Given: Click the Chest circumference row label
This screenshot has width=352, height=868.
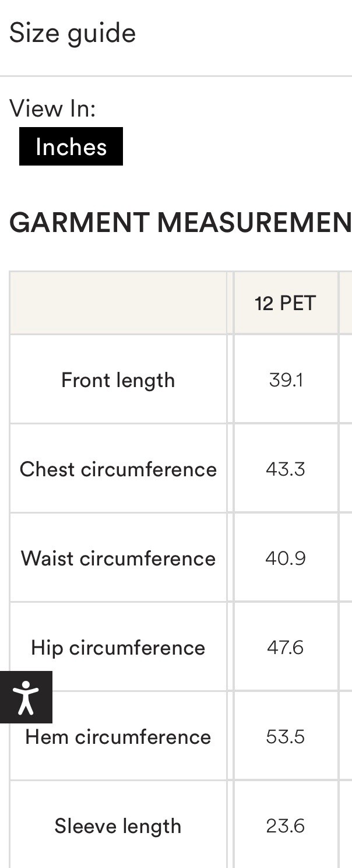Looking at the screenshot, I should (x=118, y=469).
